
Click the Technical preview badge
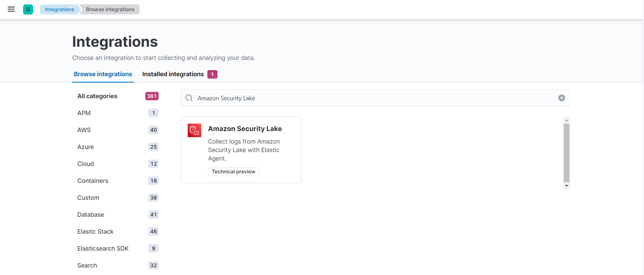pyautogui.click(x=233, y=172)
